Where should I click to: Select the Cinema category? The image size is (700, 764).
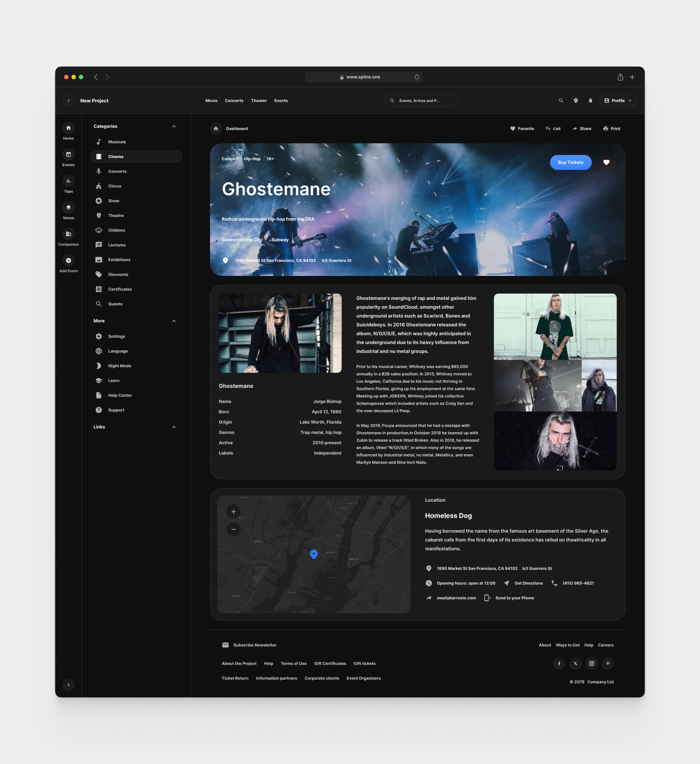point(136,157)
